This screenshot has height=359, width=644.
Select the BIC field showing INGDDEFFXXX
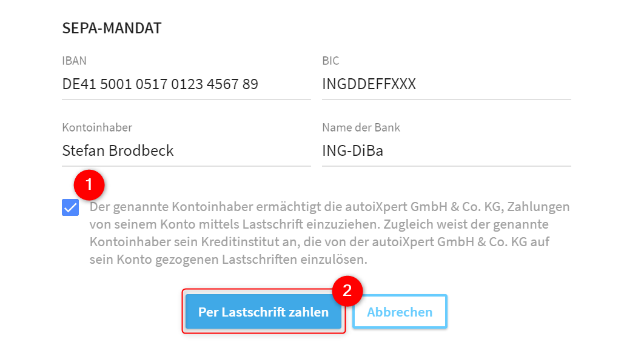pyautogui.click(x=446, y=84)
